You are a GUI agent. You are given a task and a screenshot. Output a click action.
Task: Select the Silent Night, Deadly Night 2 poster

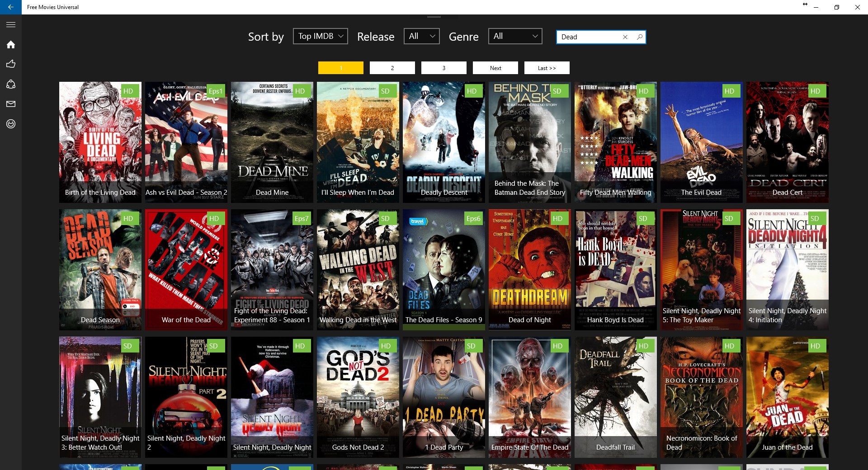186,397
